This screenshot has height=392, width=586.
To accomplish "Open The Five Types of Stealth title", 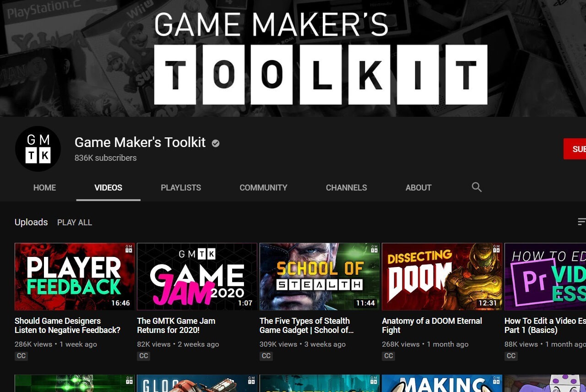I will 307,326.
